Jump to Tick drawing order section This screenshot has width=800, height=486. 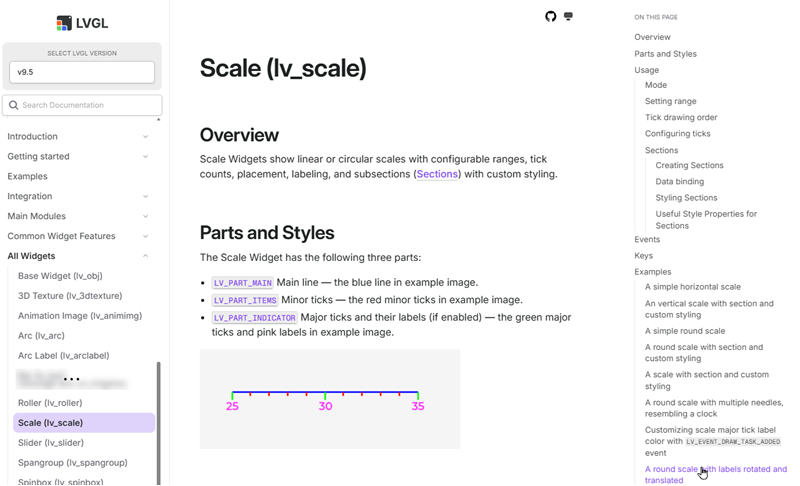[x=681, y=117]
